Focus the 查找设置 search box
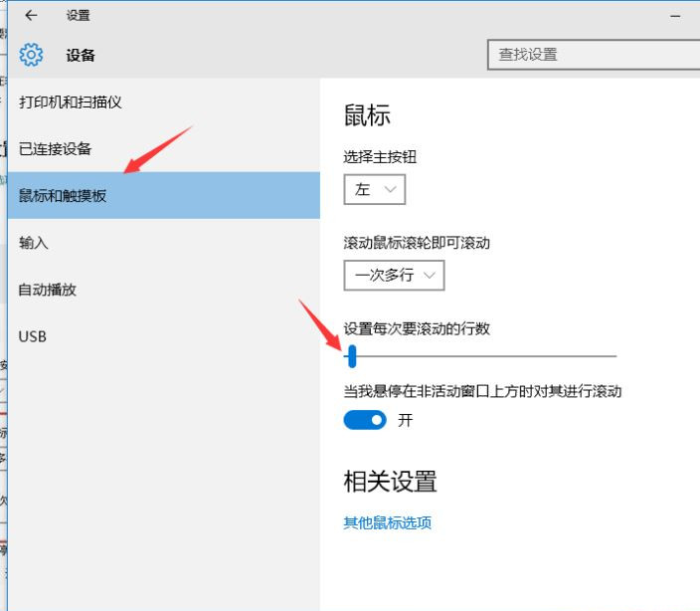Viewport: 700px width, 611px height. coord(593,55)
